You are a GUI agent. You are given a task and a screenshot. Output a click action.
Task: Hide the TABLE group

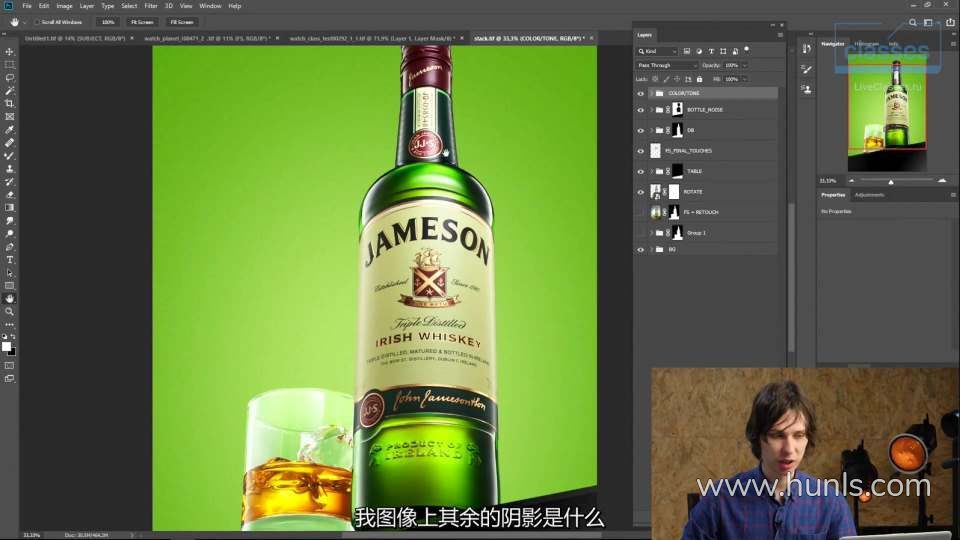[640, 171]
